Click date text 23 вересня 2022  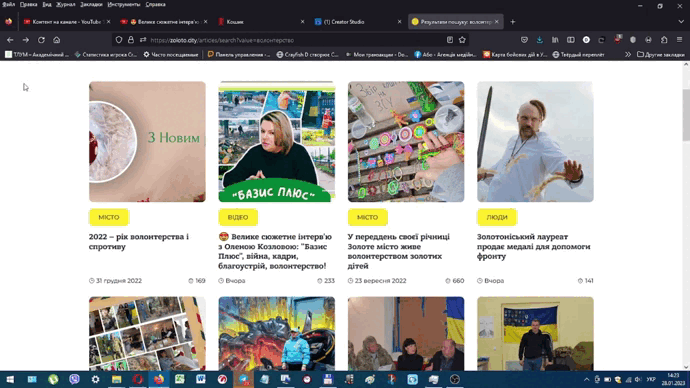[x=380, y=281]
